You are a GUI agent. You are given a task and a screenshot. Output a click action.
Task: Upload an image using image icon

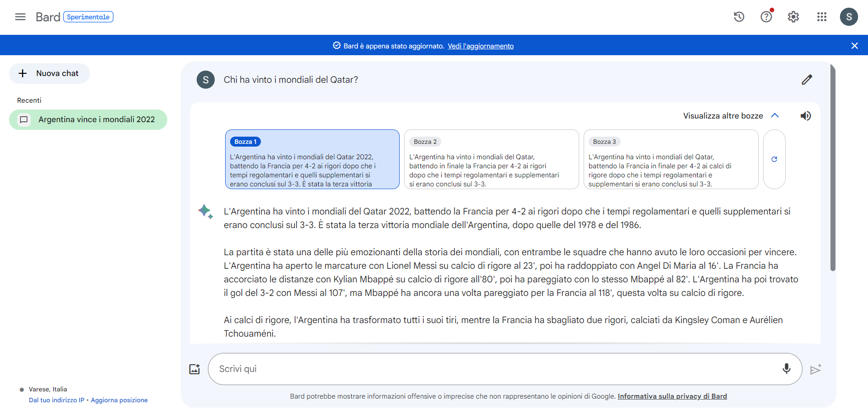(194, 369)
